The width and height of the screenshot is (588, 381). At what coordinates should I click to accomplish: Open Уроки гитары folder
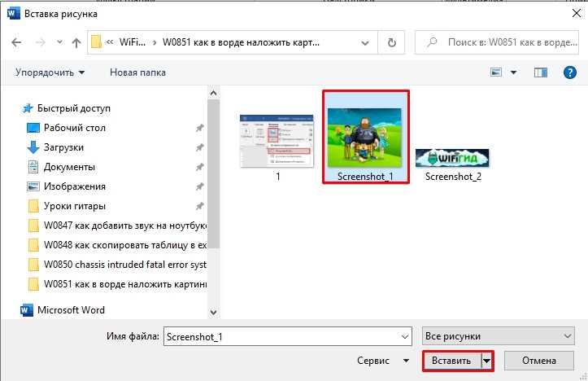click(x=67, y=206)
